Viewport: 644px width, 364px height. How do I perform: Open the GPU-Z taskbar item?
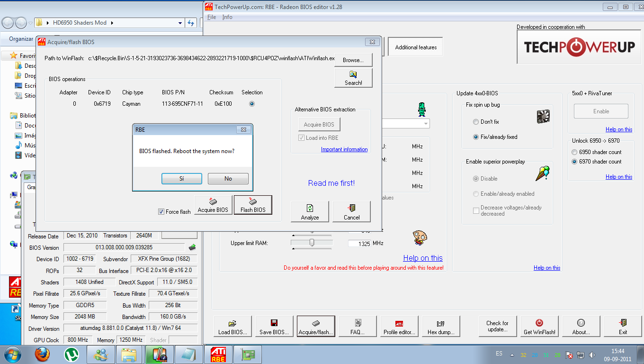click(247, 355)
